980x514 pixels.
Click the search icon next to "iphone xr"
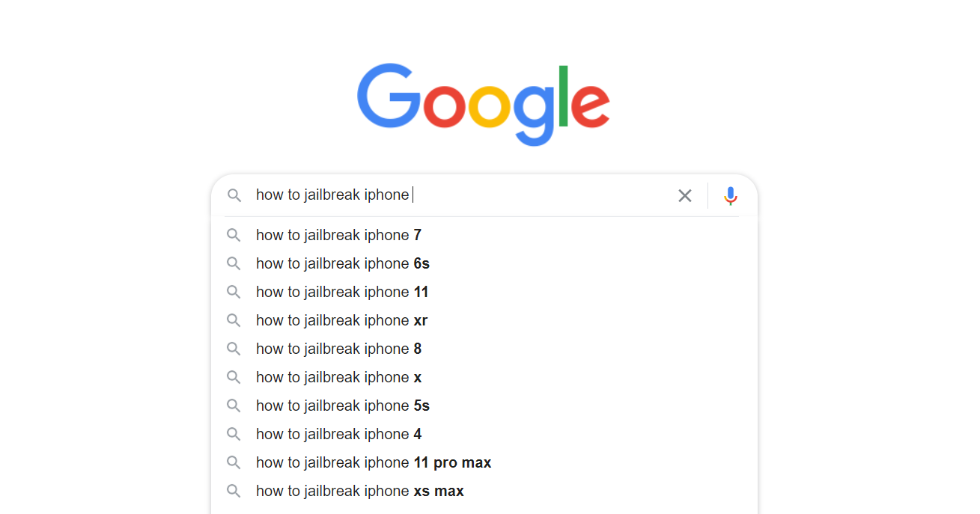coord(234,320)
